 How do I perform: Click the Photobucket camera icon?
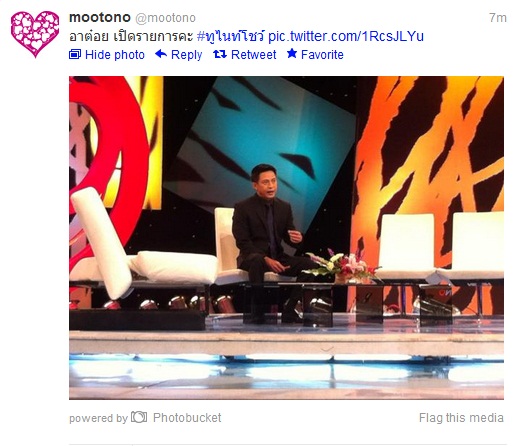pyautogui.click(x=139, y=417)
